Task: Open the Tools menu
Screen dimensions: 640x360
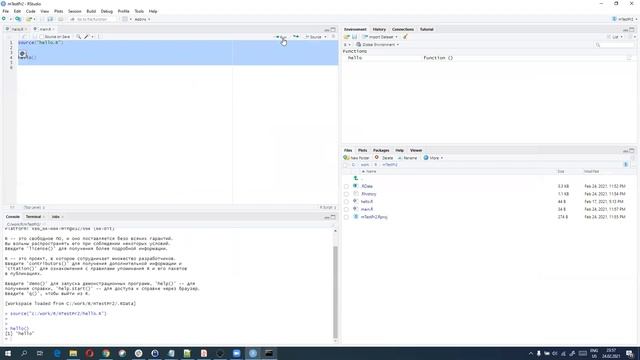Action: (139, 11)
